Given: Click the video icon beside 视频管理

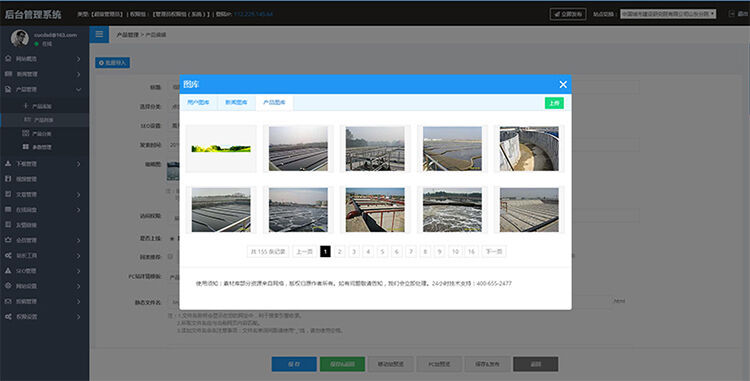Looking at the screenshot, I should point(8,179).
